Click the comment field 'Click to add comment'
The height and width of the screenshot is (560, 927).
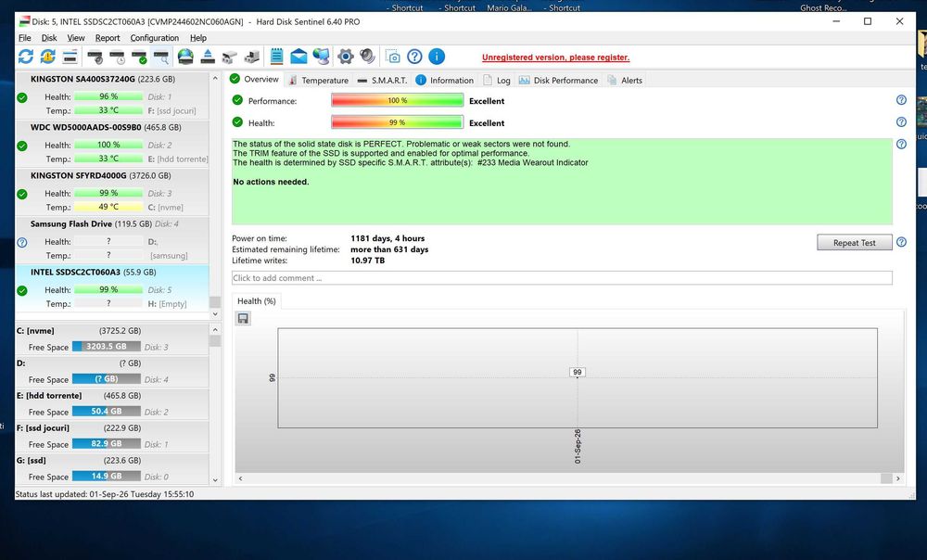[x=562, y=278]
